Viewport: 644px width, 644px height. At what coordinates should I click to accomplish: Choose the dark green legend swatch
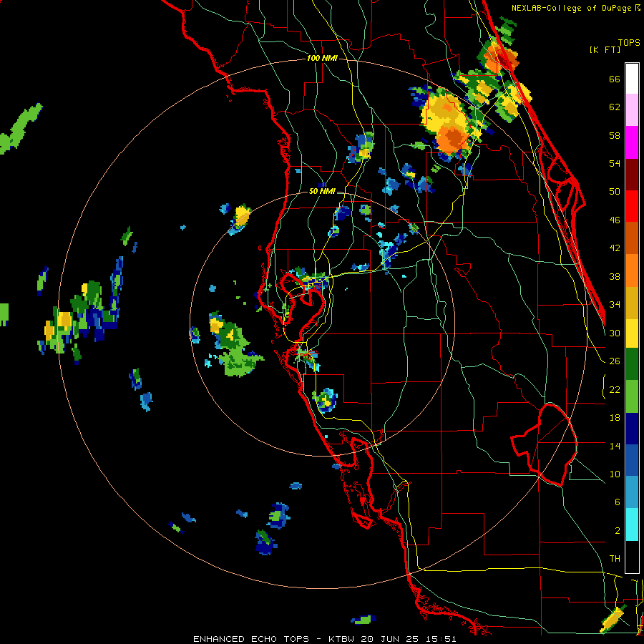pyautogui.click(x=632, y=364)
